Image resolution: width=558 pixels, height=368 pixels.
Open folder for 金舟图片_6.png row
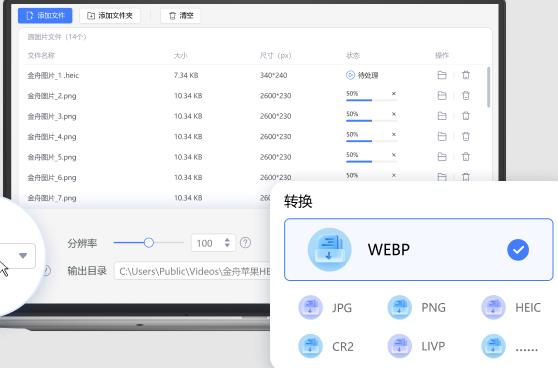coord(442,177)
